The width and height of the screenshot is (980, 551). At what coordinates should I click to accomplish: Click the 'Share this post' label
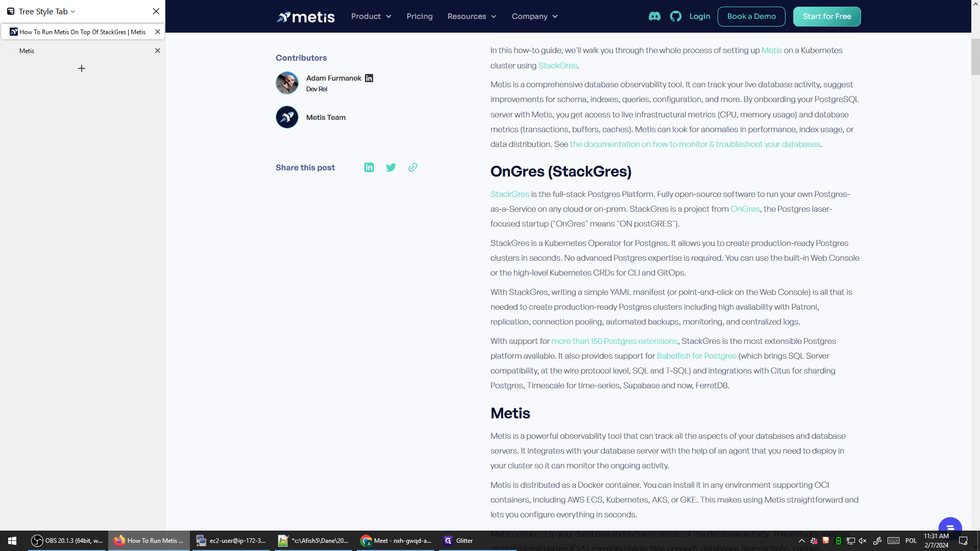click(305, 167)
